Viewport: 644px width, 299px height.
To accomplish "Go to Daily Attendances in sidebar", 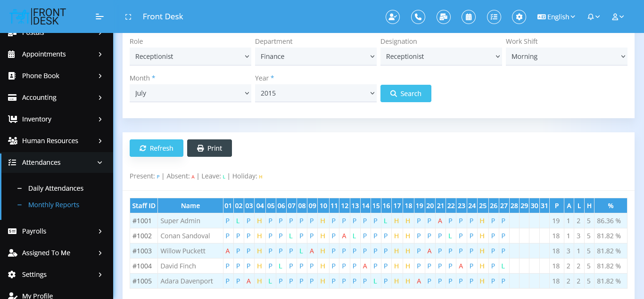I will (x=56, y=188).
